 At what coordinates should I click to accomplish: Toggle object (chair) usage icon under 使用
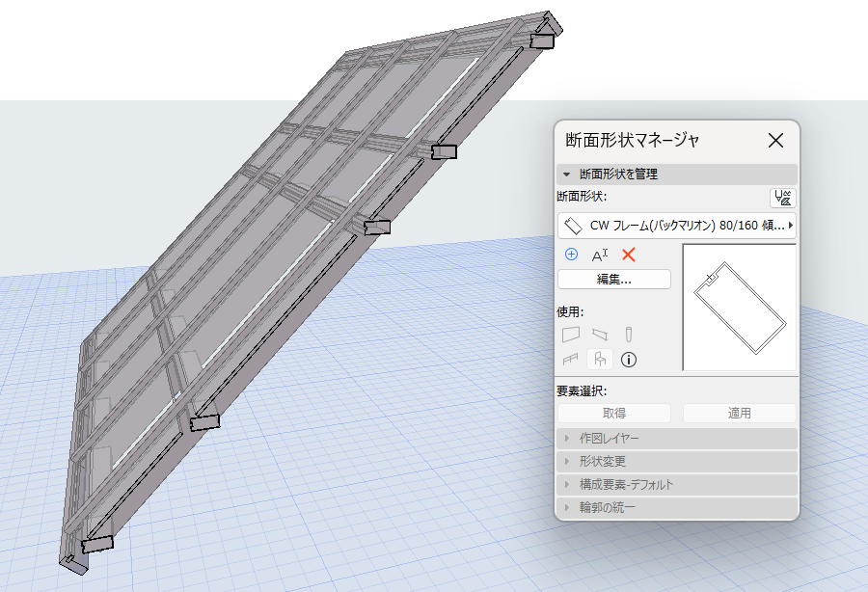point(600,360)
